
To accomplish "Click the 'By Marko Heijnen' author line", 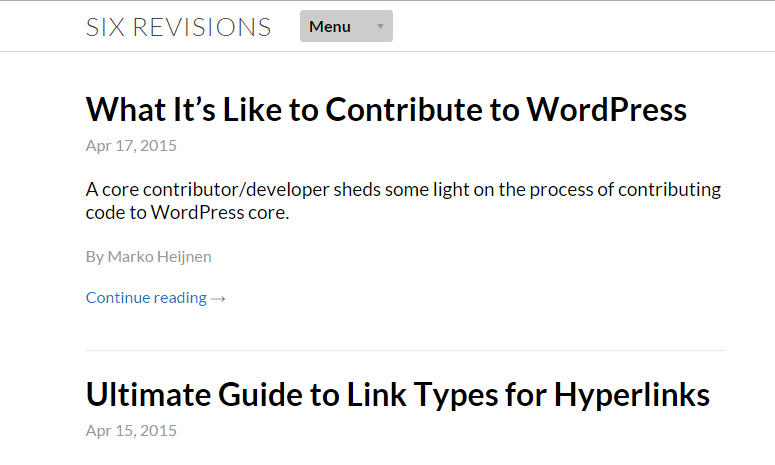I will (149, 256).
